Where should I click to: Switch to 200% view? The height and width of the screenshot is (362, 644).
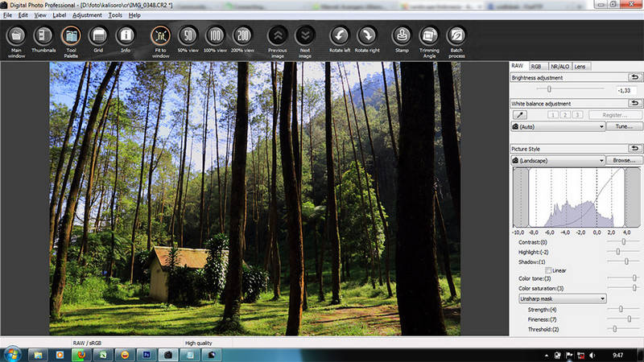point(243,39)
